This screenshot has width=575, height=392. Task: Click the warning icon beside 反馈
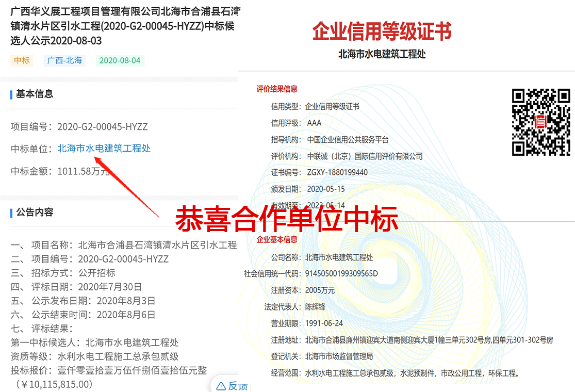point(221,386)
